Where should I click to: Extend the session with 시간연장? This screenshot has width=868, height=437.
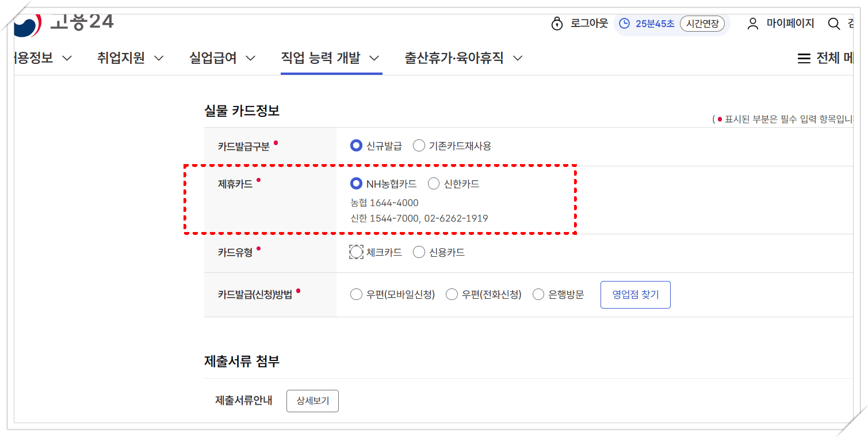(x=702, y=24)
